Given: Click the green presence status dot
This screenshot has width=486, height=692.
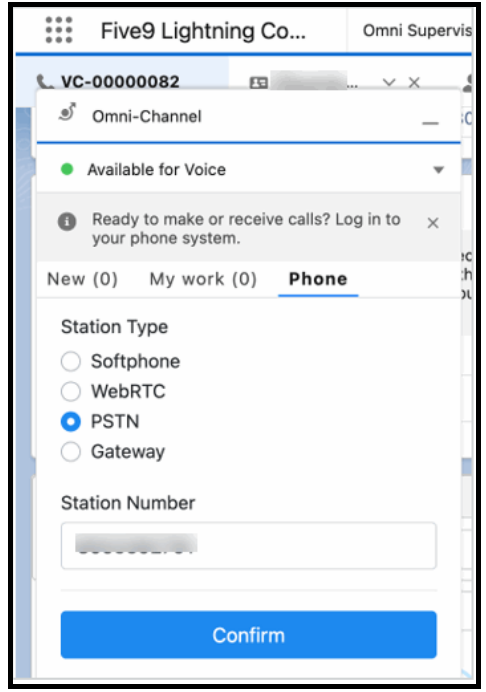Looking at the screenshot, I should pos(67,169).
